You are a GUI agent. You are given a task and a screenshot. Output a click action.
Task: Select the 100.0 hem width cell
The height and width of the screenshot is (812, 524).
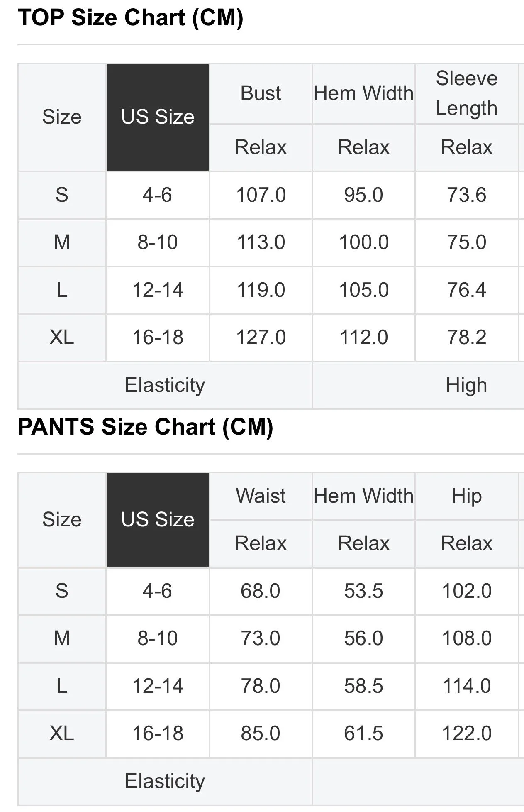tap(363, 242)
